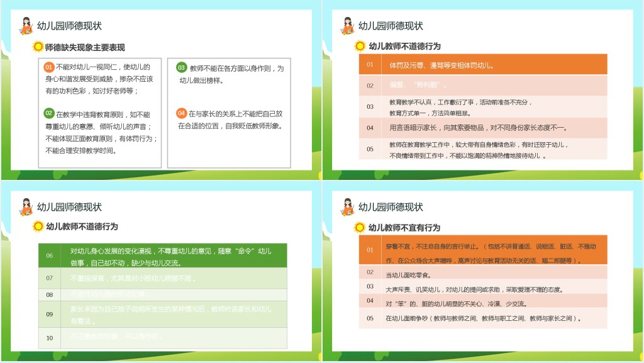Click the number 08 cell

click(x=49, y=295)
